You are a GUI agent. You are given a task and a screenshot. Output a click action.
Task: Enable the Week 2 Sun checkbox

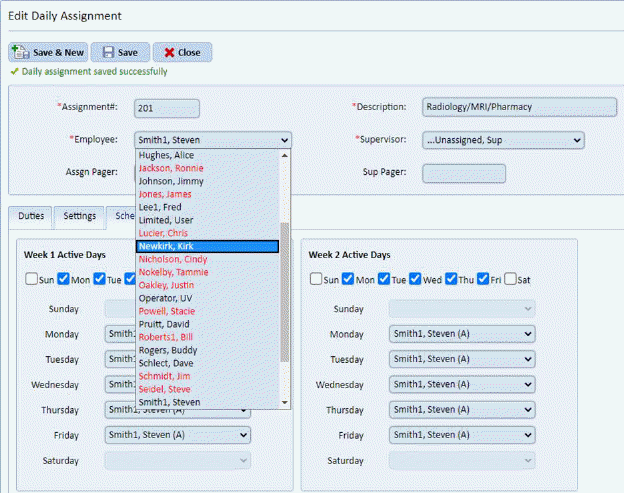(x=316, y=279)
